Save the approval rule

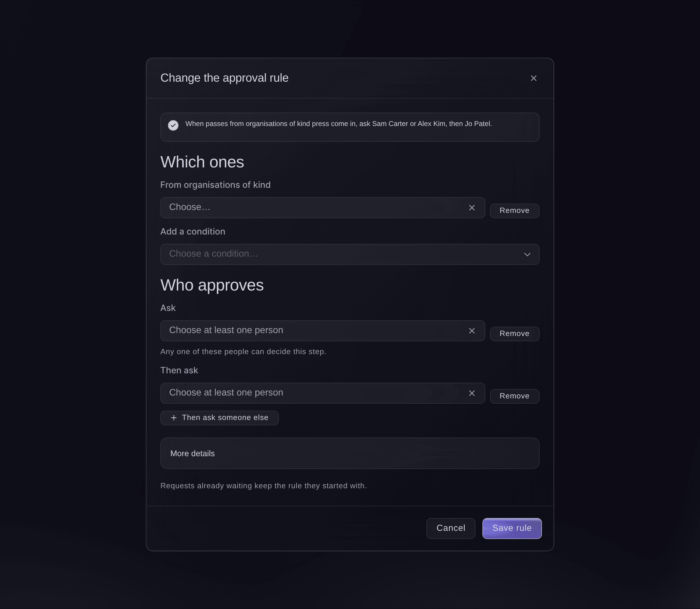(512, 528)
